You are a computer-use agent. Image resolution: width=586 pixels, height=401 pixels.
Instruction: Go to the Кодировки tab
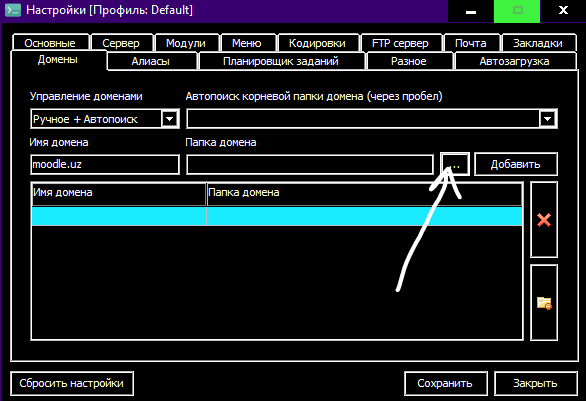click(x=317, y=43)
